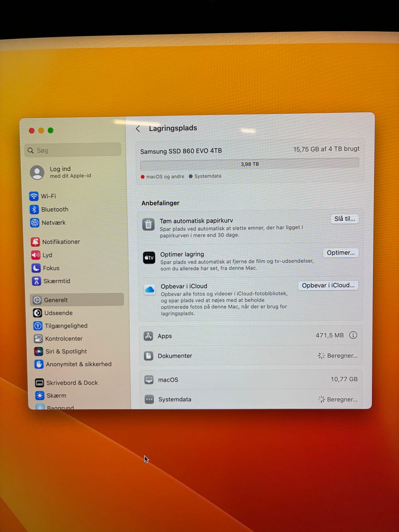Click the Wi-Fi icon in sidebar
This screenshot has width=399, height=532.
34,196
